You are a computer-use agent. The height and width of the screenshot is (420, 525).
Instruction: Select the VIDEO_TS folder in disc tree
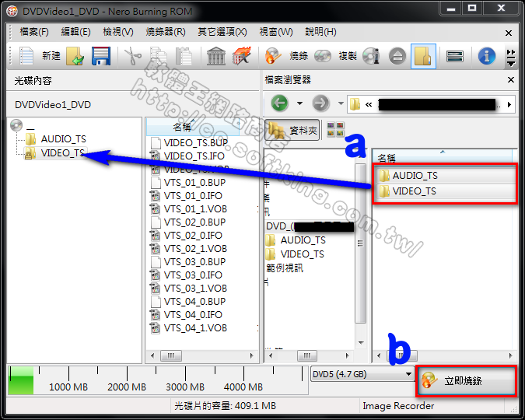(x=62, y=153)
